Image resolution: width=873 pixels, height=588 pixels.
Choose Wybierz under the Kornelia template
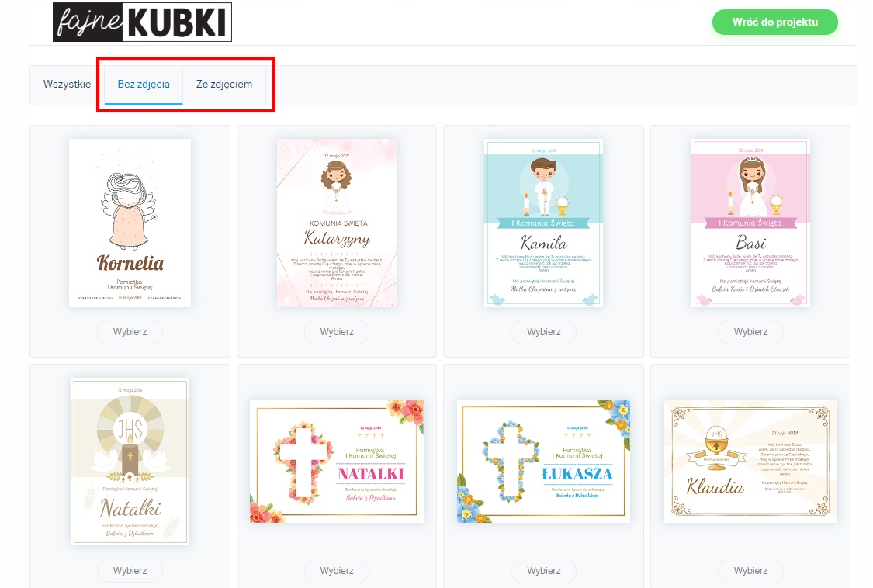pyautogui.click(x=130, y=332)
